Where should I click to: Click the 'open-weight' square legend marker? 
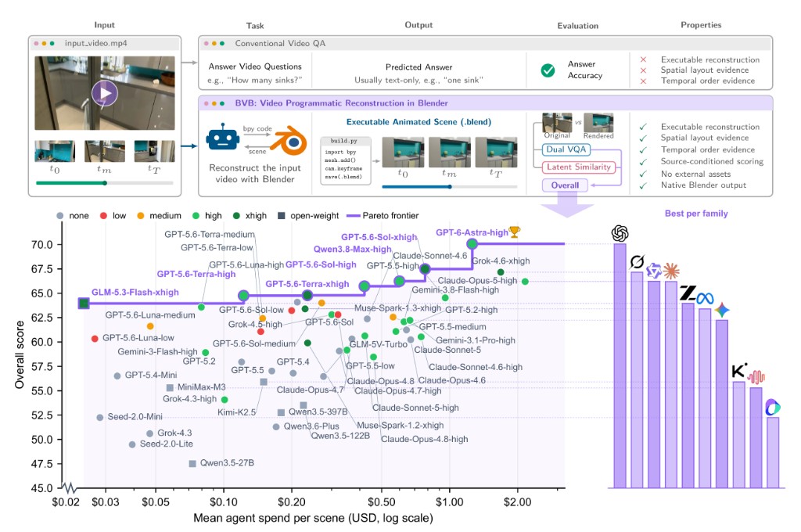(x=281, y=216)
